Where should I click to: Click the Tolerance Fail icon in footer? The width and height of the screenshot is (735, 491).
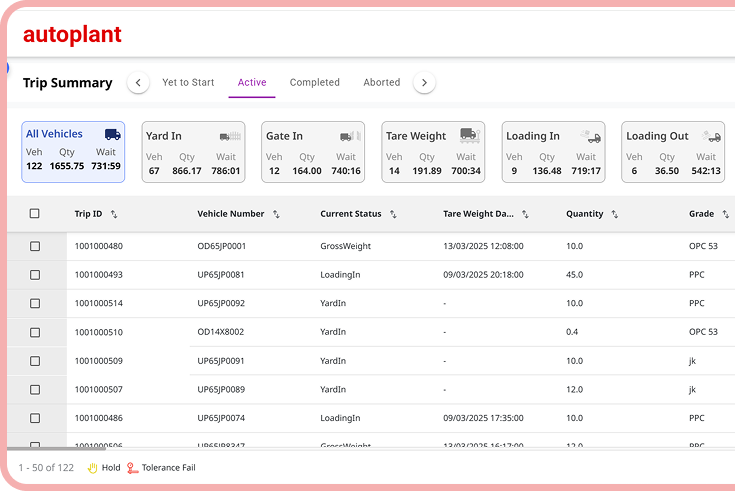coord(133,467)
